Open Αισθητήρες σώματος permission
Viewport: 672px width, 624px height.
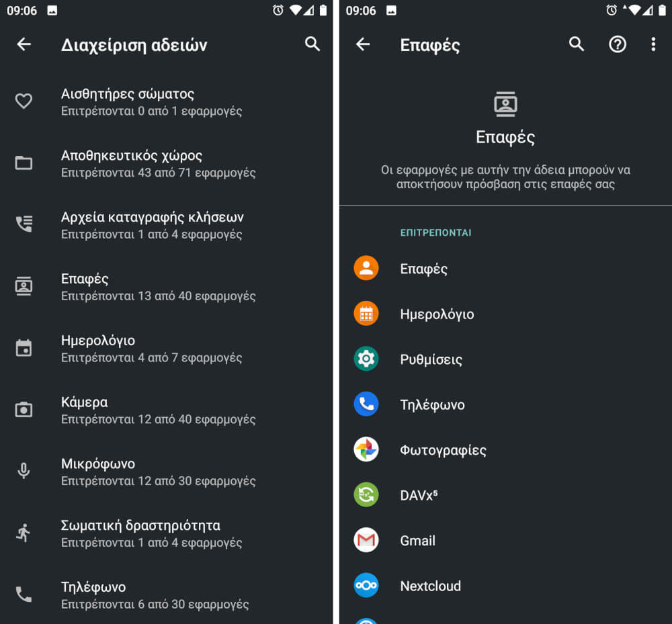coord(166,102)
